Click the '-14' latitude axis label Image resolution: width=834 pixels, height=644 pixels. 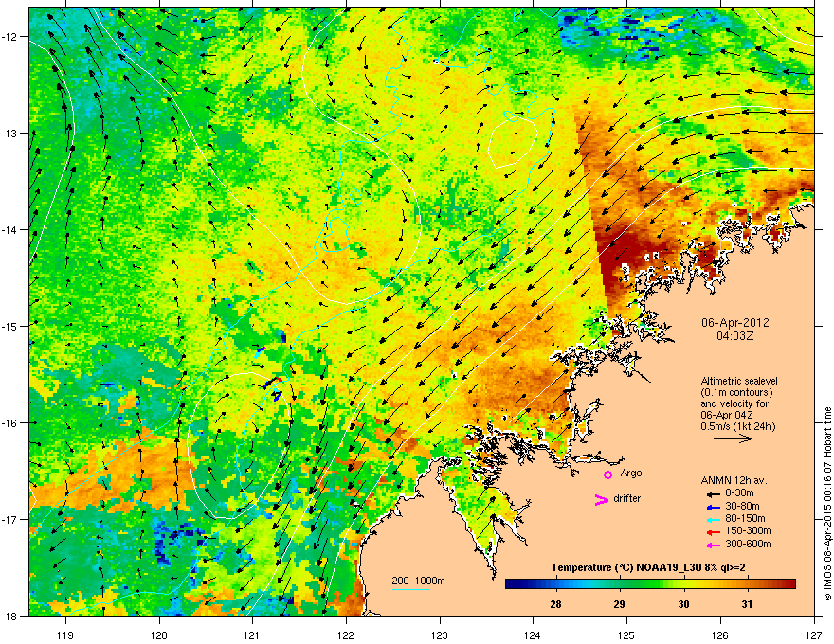(9, 229)
